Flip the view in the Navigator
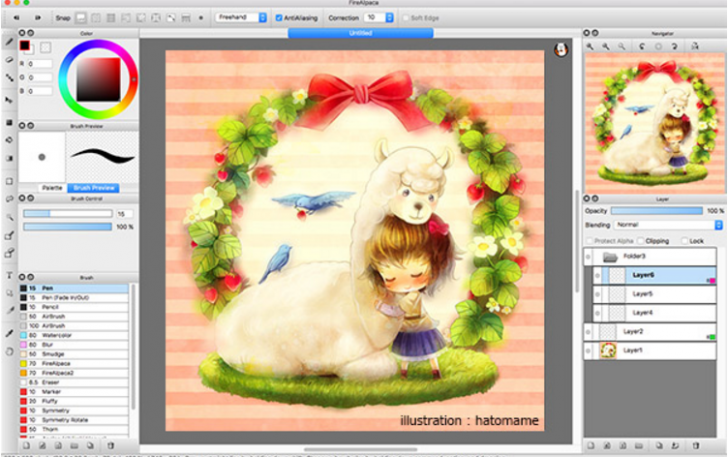 pos(695,46)
